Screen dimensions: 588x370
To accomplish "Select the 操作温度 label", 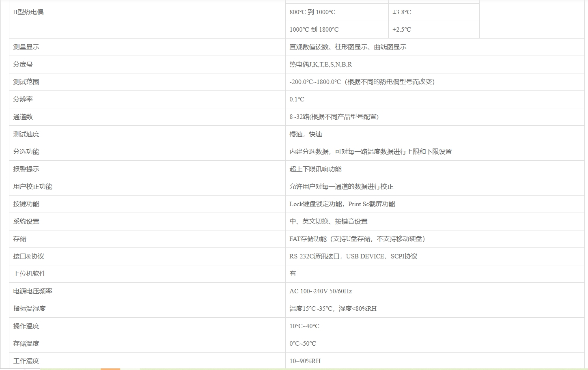I will click(26, 326).
